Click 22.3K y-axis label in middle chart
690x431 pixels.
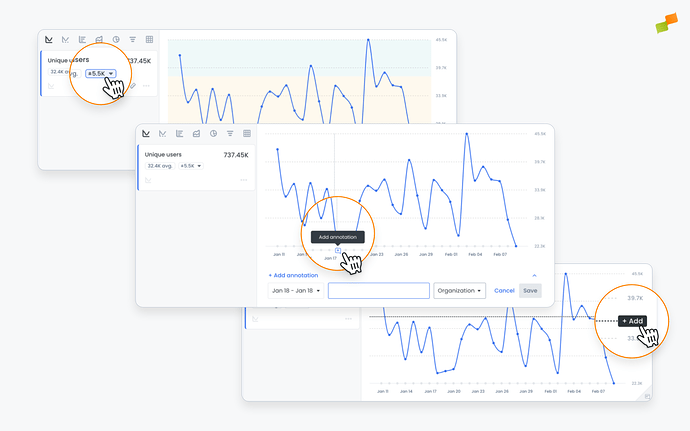pyautogui.click(x=540, y=246)
